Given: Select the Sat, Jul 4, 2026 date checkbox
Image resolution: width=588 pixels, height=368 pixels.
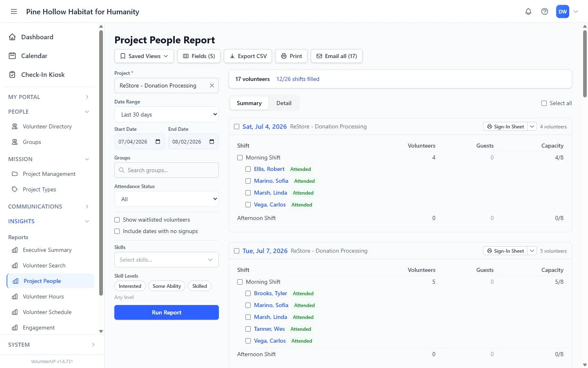Looking at the screenshot, I should 236,126.
